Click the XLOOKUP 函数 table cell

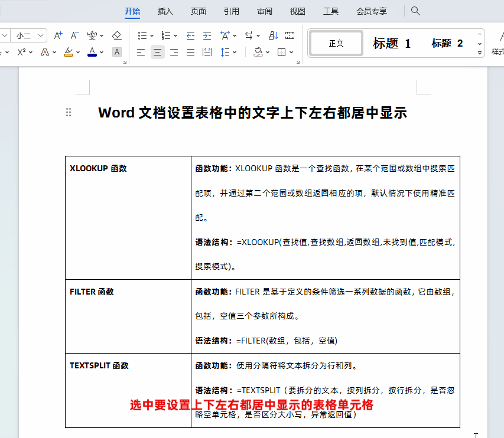tap(128, 218)
